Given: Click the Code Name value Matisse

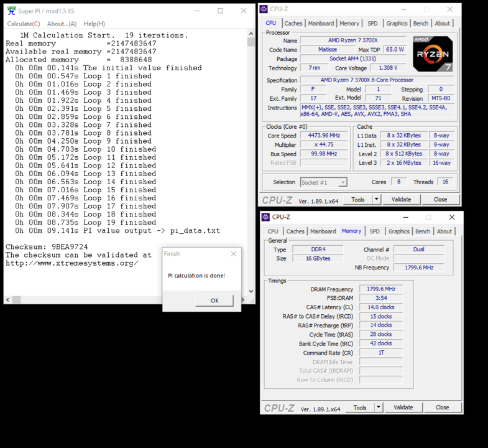Looking at the screenshot, I should [328, 49].
